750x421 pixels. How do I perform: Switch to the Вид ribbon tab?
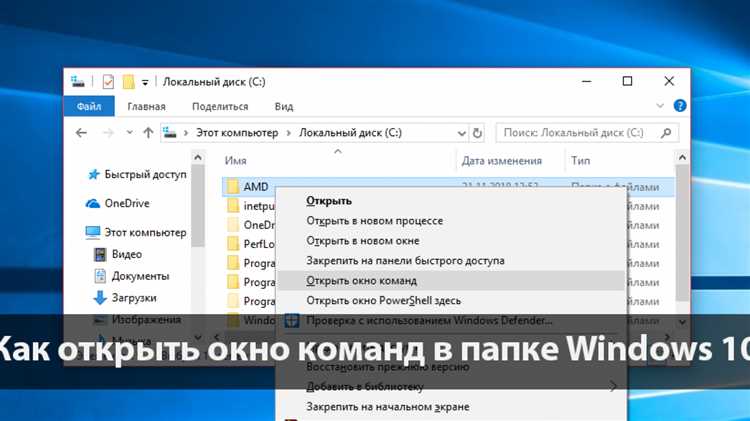(284, 107)
